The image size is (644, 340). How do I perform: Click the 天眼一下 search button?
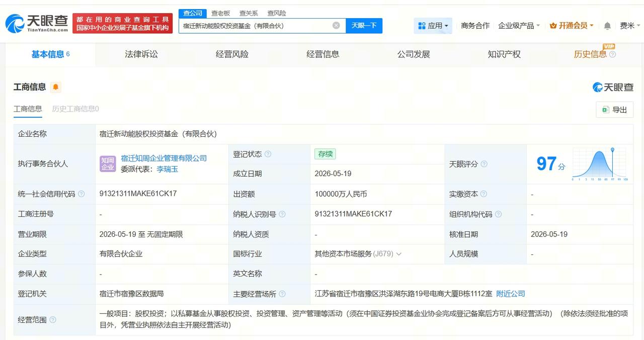pyautogui.click(x=364, y=26)
